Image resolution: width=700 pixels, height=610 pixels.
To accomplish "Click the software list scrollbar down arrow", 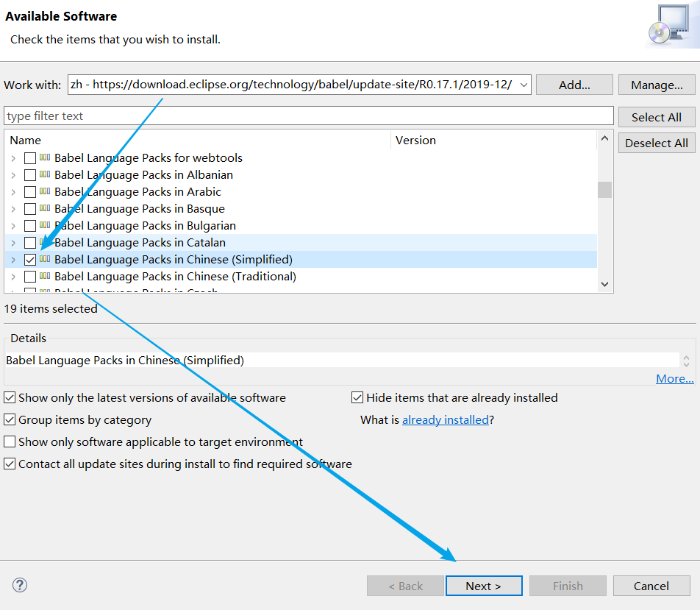I will click(x=604, y=283).
